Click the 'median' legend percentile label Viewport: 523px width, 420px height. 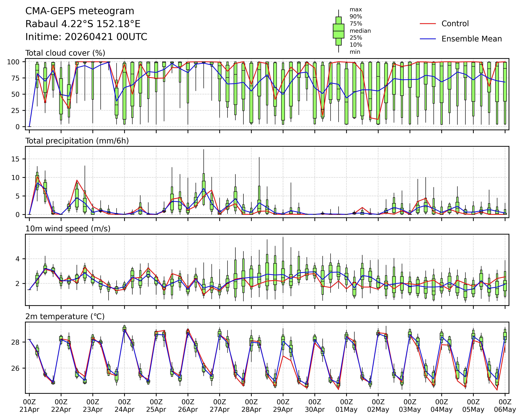point(360,31)
